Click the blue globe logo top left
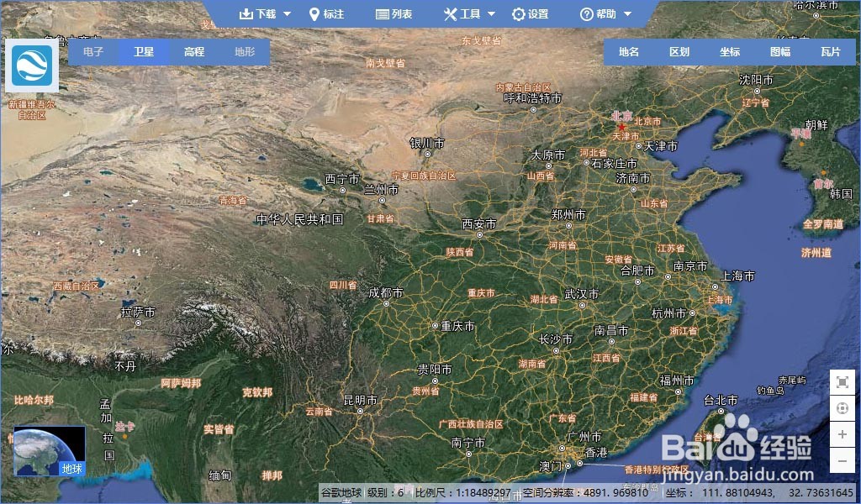This screenshot has width=861, height=504. [31, 67]
